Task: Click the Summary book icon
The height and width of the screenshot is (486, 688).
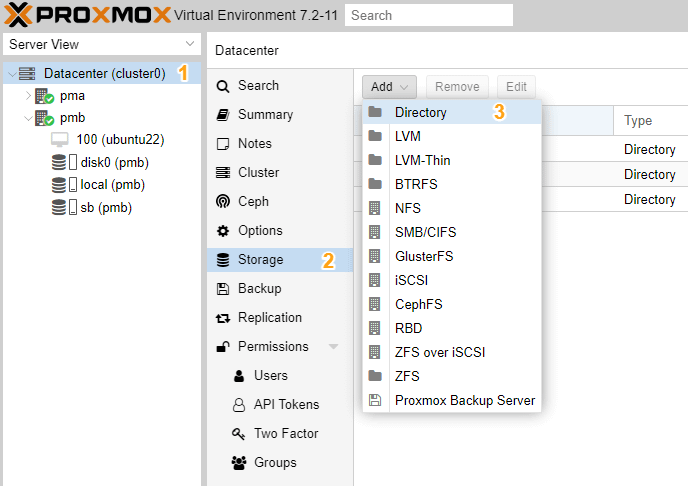Action: [223, 115]
